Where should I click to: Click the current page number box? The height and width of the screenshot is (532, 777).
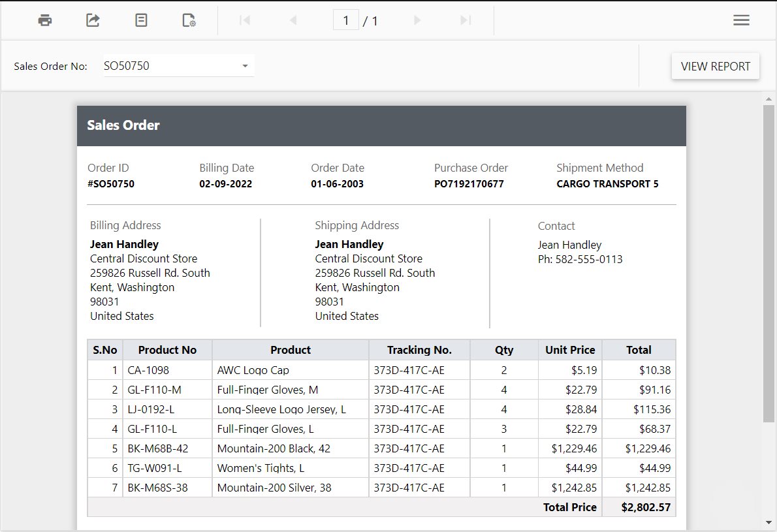345,20
